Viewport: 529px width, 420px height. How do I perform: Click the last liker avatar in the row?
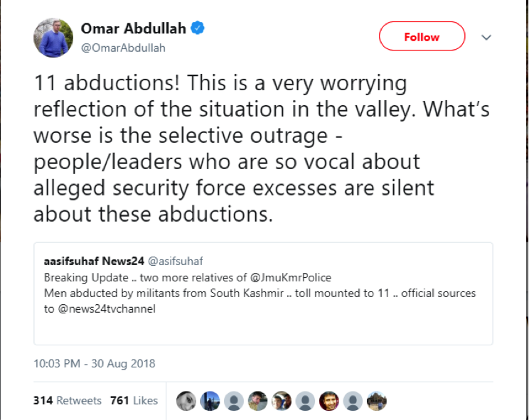(x=376, y=401)
